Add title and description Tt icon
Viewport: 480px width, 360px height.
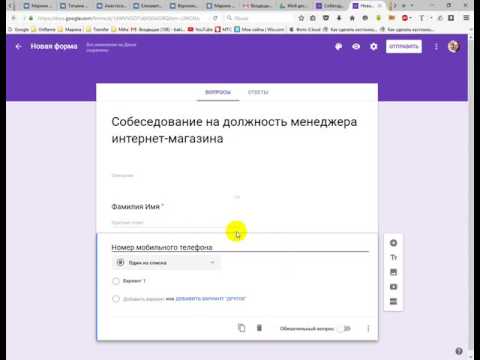[x=393, y=257]
